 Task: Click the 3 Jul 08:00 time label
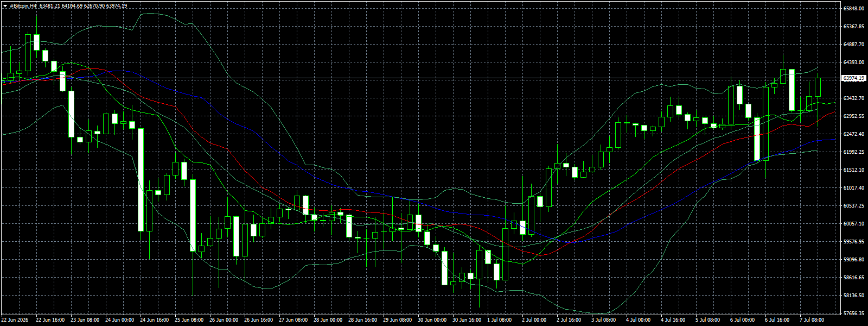[x=604, y=320]
